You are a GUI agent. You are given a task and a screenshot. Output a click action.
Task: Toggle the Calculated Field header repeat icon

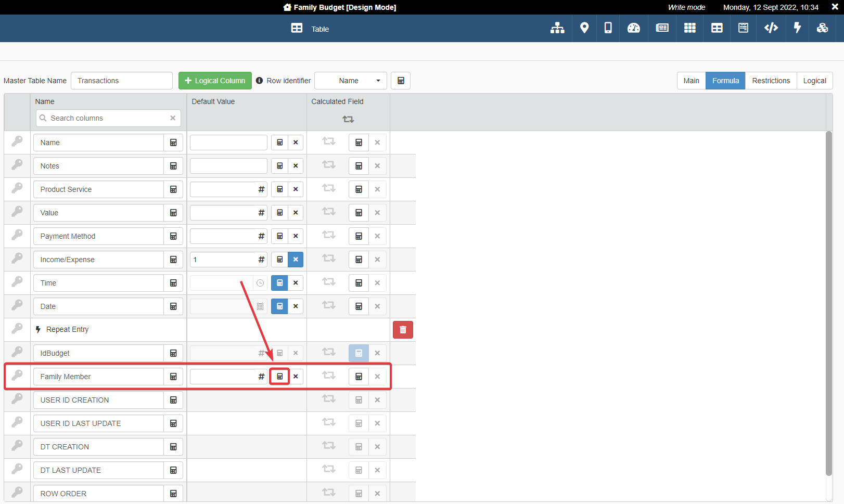pyautogui.click(x=348, y=119)
